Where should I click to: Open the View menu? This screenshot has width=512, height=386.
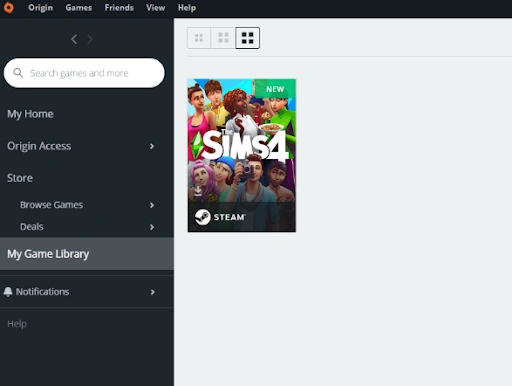[x=155, y=8]
